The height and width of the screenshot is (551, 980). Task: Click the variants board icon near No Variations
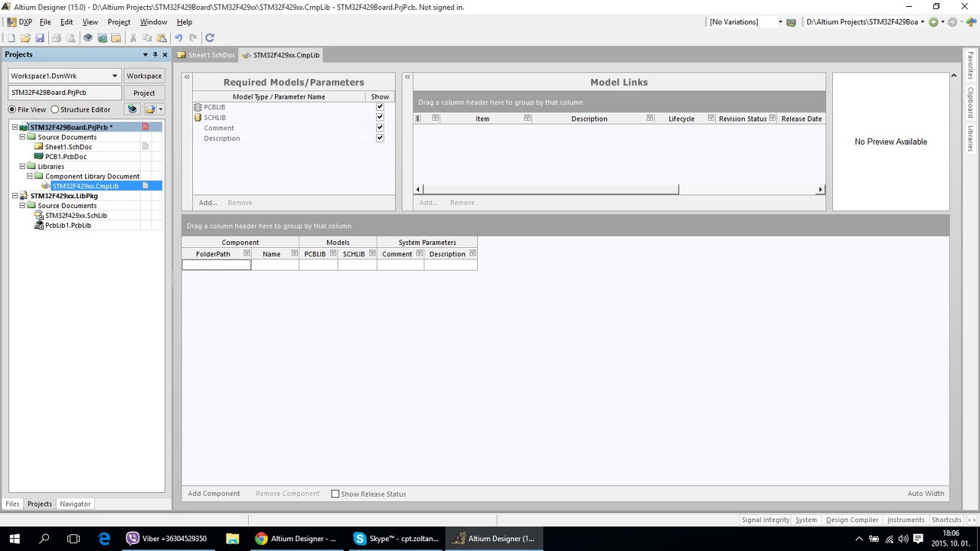pos(792,22)
